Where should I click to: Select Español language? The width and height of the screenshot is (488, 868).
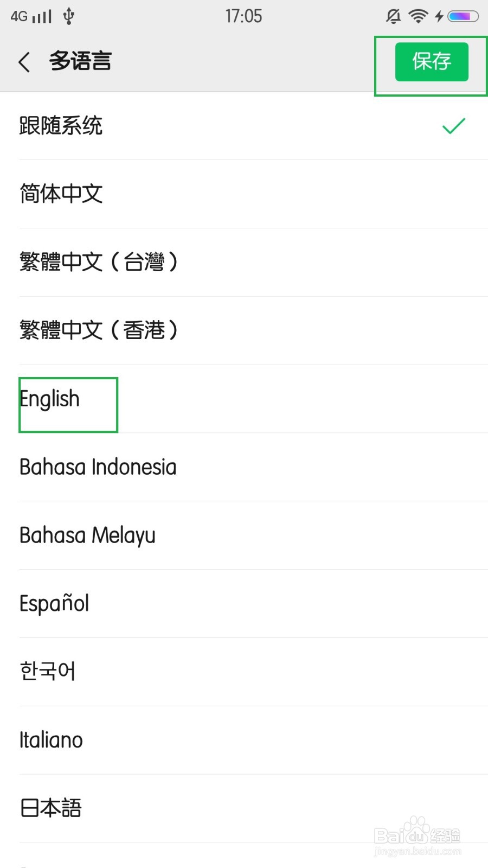pyautogui.click(x=54, y=603)
